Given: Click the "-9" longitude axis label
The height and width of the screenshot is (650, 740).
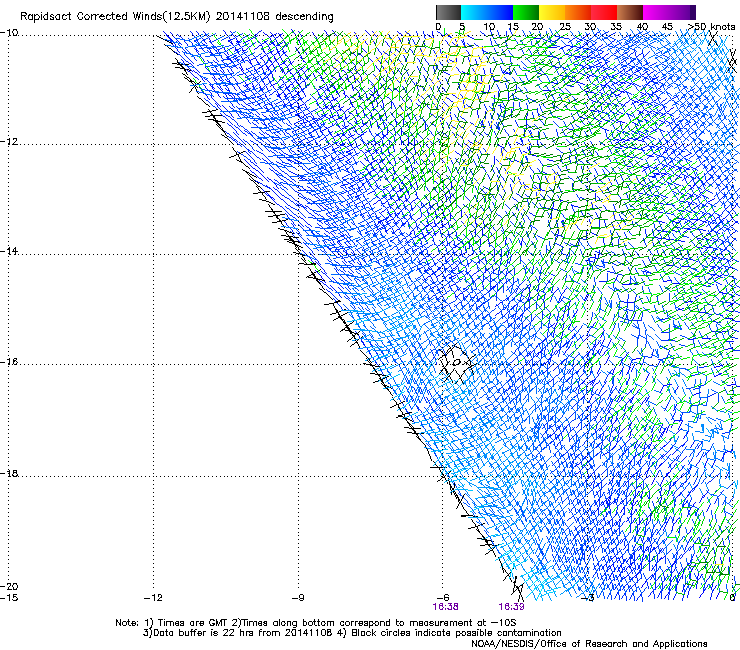Looking at the screenshot, I should (298, 598).
